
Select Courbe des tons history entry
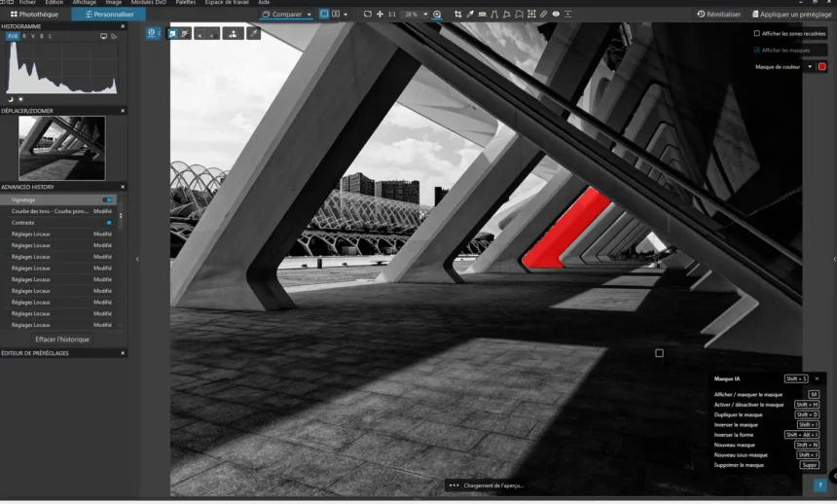pyautogui.click(x=58, y=211)
